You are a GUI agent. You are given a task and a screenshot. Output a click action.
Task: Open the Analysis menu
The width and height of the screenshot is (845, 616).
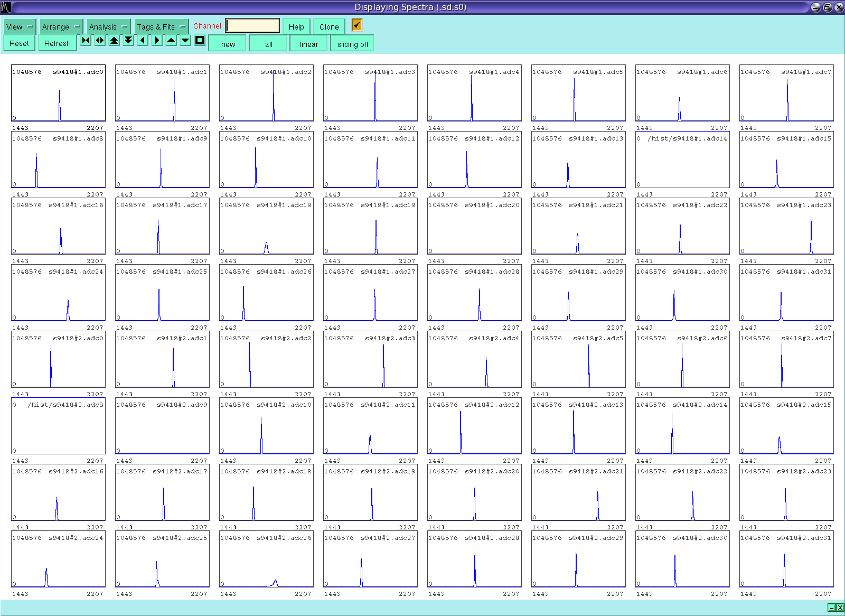click(108, 26)
